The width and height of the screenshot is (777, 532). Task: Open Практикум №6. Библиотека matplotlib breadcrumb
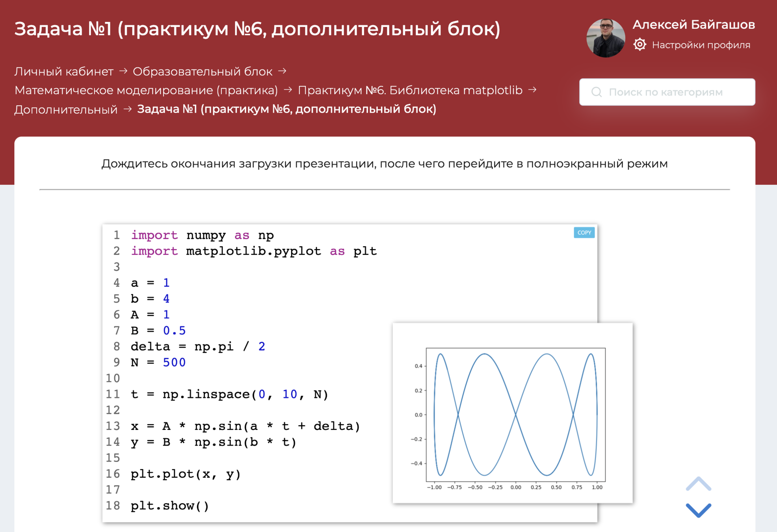click(410, 90)
